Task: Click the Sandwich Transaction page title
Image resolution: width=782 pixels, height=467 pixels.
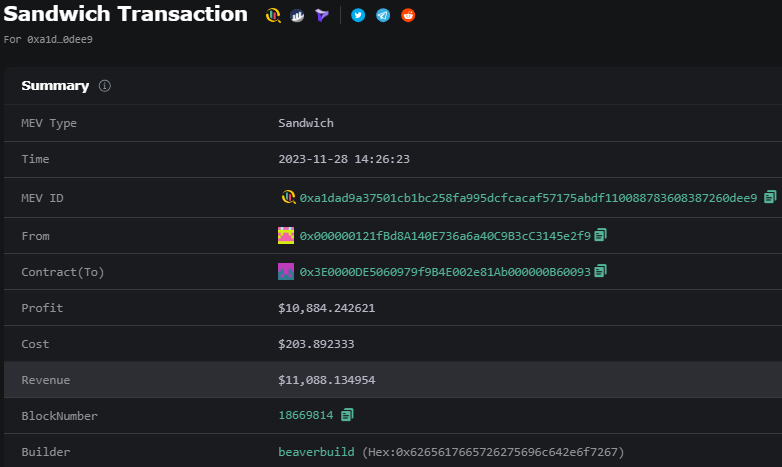Action: 125,14
